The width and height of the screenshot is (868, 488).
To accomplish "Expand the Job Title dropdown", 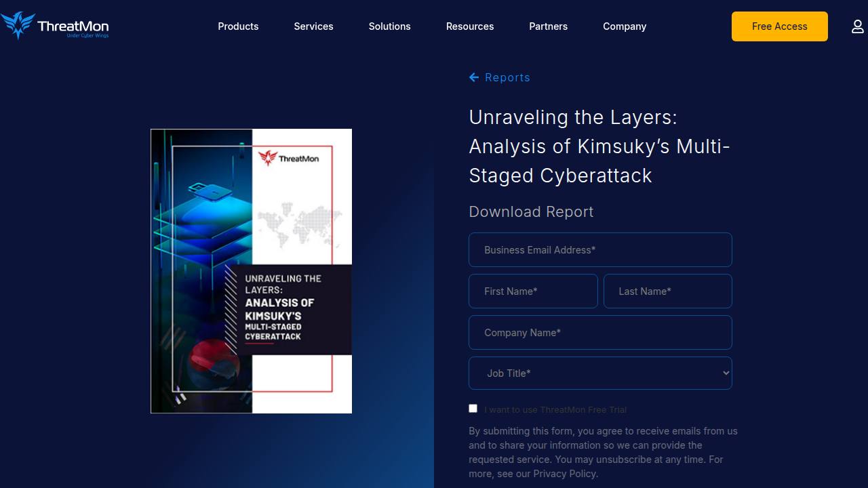I will tap(600, 373).
